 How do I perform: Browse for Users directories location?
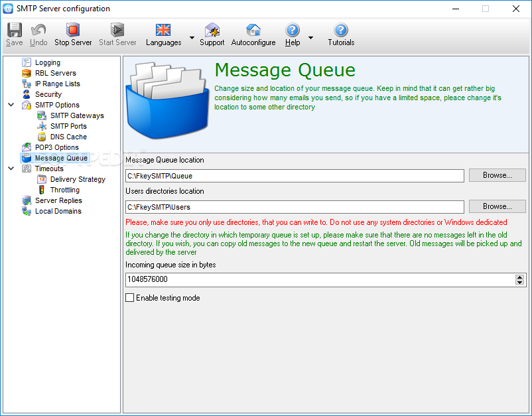tap(497, 206)
